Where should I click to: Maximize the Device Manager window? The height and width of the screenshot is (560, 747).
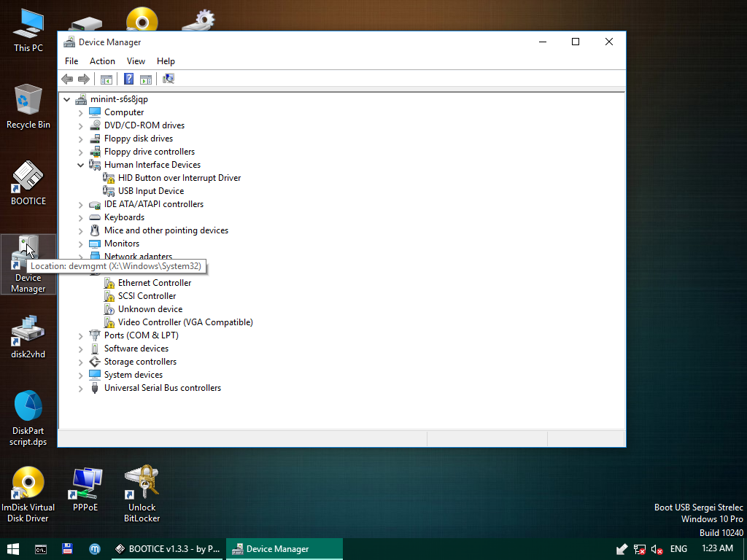click(x=576, y=42)
